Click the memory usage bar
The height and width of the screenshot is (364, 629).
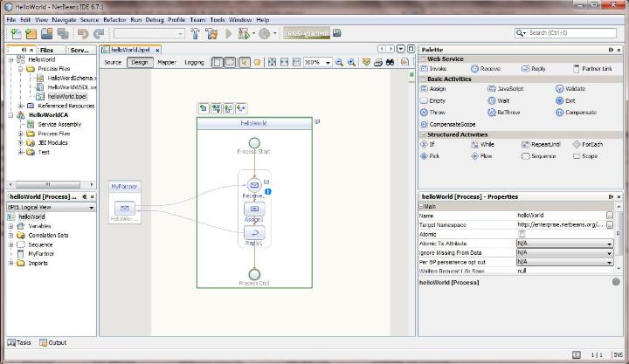(x=307, y=33)
